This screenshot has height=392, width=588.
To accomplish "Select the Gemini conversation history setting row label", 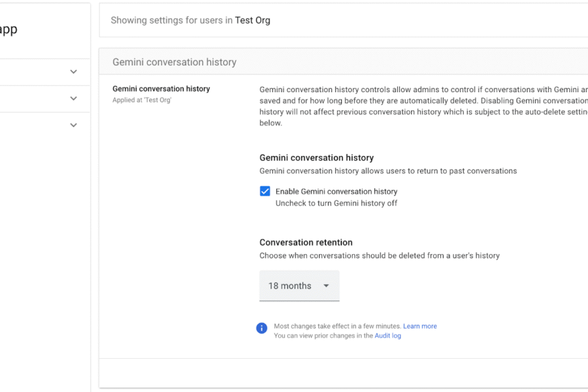I will (161, 89).
